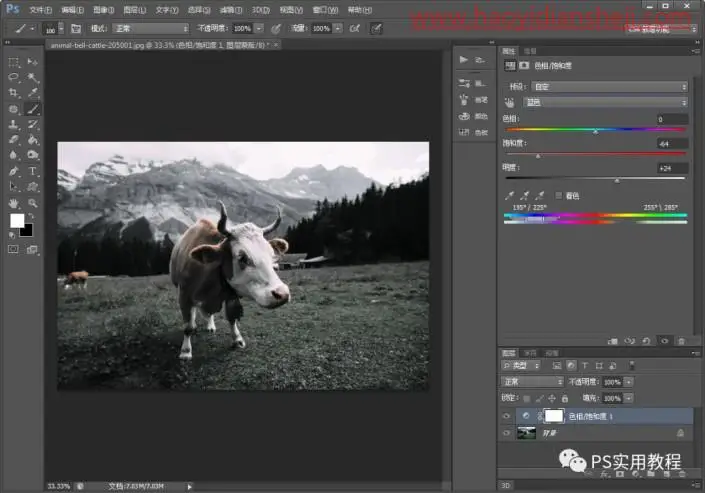The image size is (705, 493).
Task: Select the Magic Wand tool
Action: point(32,77)
